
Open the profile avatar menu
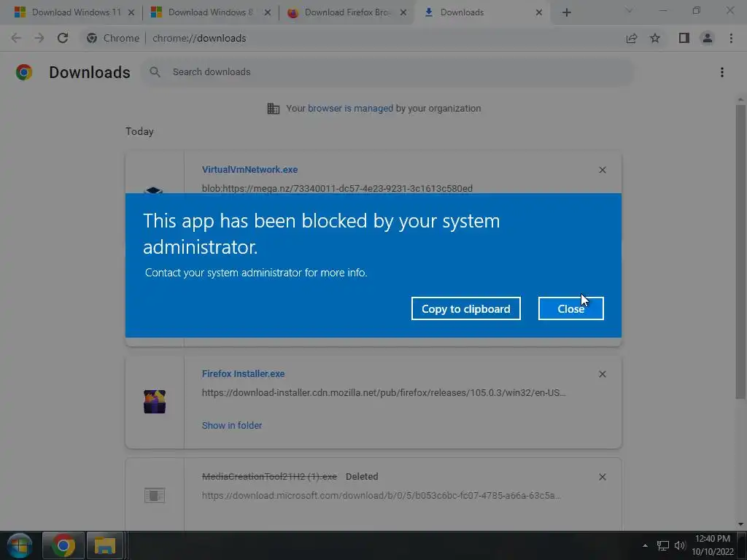point(708,38)
